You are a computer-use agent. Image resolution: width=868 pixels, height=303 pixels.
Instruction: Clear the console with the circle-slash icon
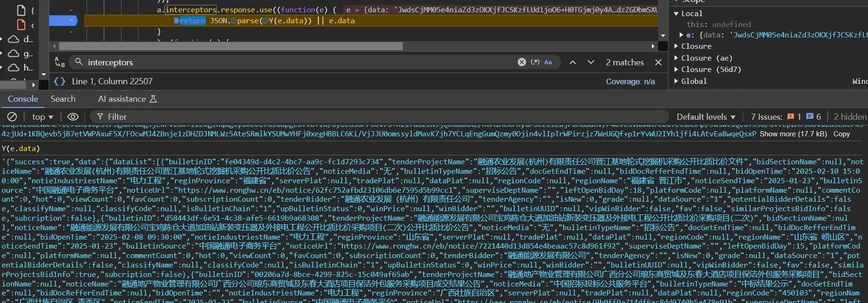pyautogui.click(x=12, y=116)
